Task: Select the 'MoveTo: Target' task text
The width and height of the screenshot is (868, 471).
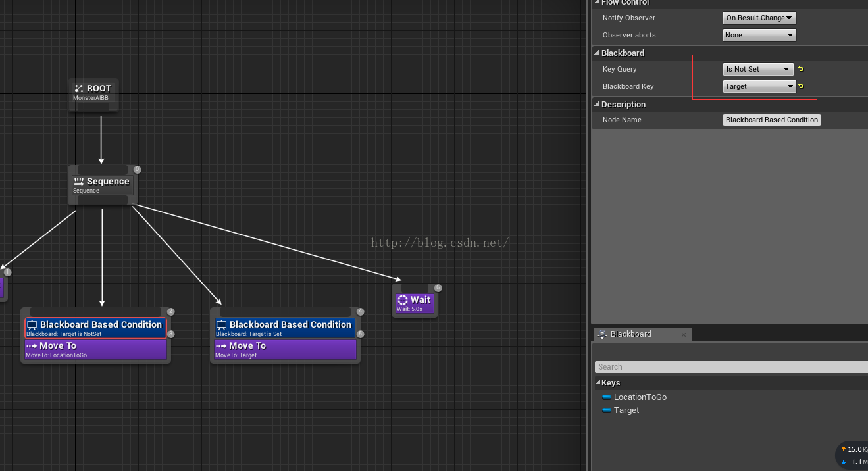Action: 236,355
